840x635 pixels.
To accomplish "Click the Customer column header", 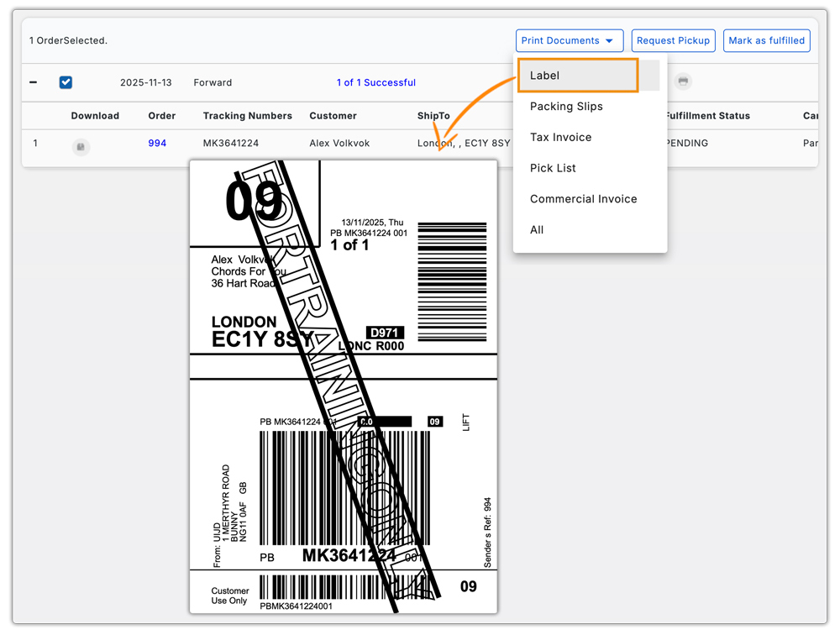I will click(x=332, y=115).
